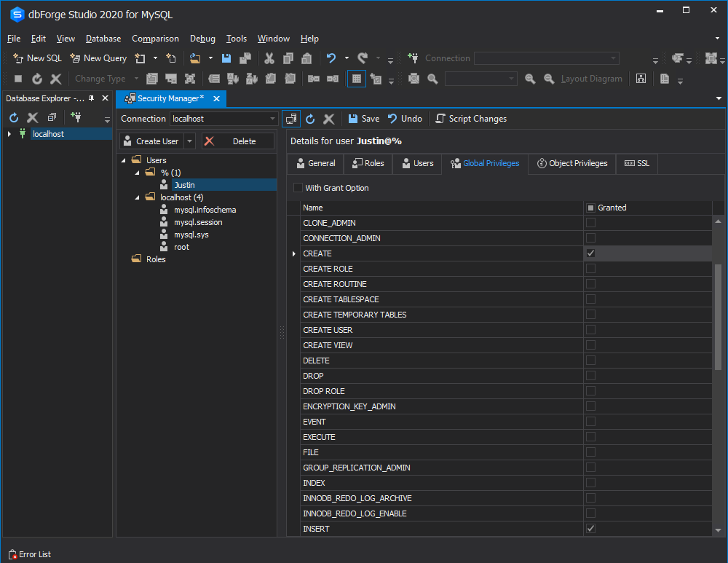The image size is (728, 563).
Task: Click the Paste icon in main toolbar
Action: click(306, 58)
